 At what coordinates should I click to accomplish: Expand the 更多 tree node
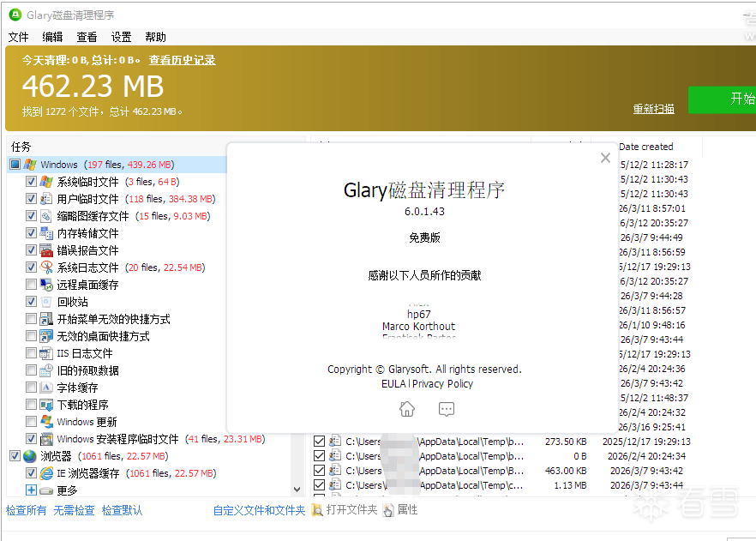(x=32, y=490)
